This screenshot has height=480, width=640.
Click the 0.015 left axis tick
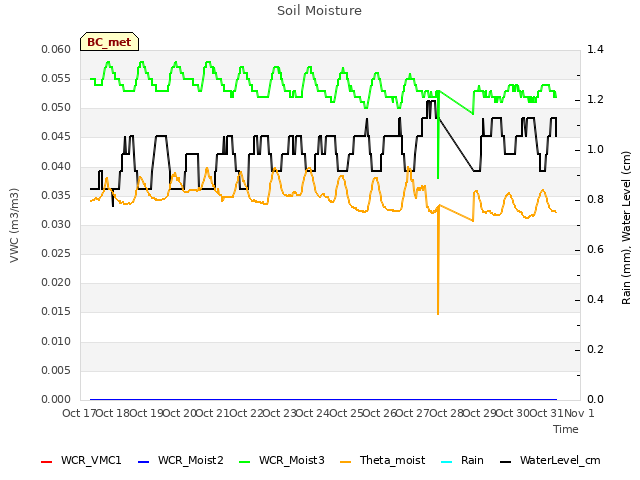point(56,311)
